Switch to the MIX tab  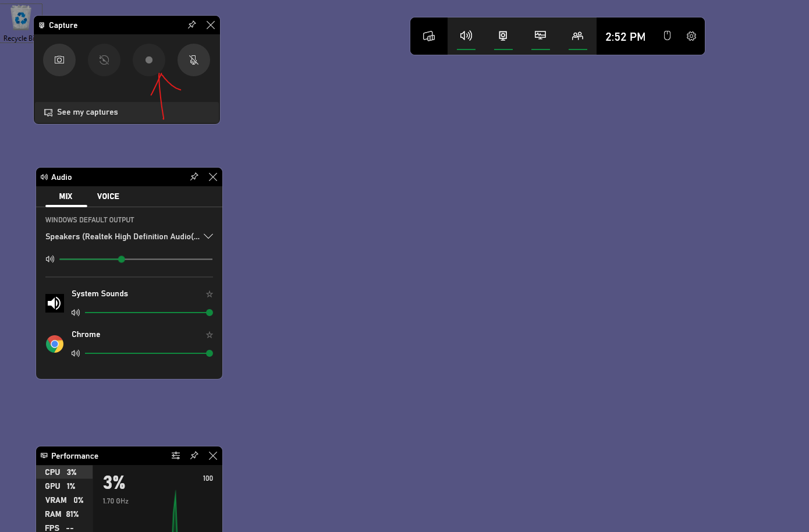tap(66, 197)
